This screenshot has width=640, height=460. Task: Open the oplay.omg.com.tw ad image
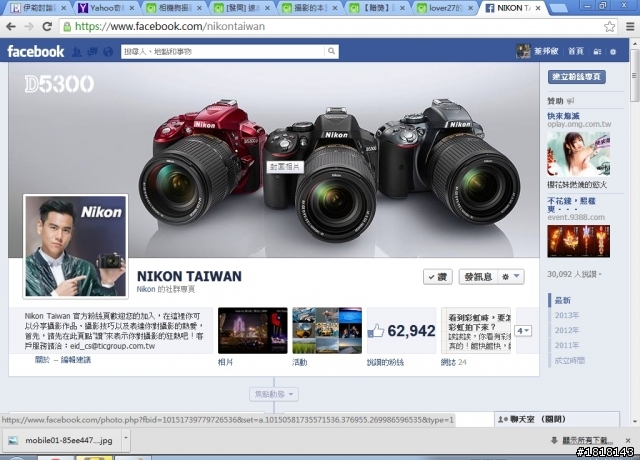tap(578, 154)
